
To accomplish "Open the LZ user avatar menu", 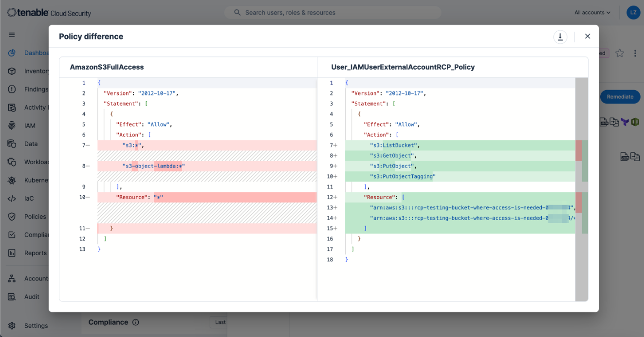I will point(633,13).
